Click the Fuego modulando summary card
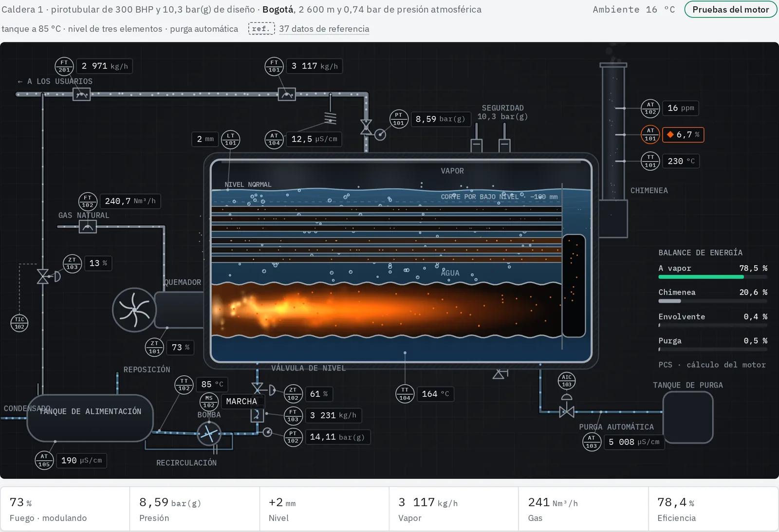The image size is (779, 532). (x=65, y=509)
